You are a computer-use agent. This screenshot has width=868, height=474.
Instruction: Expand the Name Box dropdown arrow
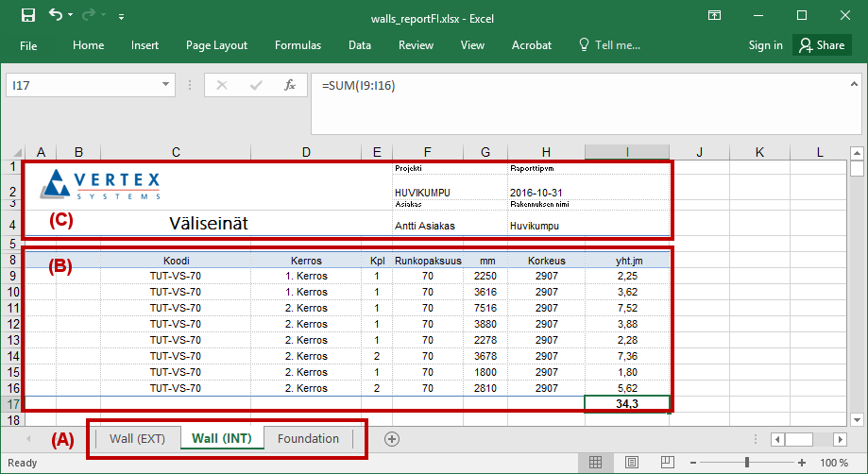click(166, 85)
